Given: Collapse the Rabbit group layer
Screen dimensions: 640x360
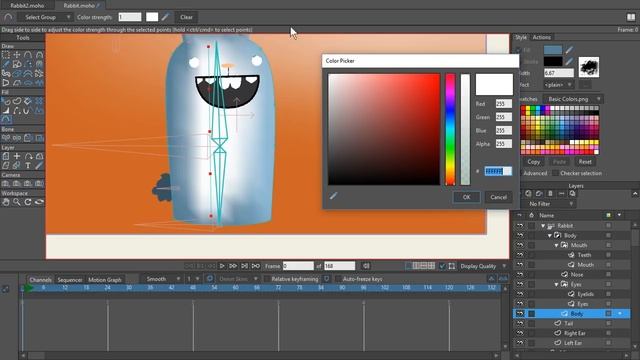Looking at the screenshot, I should click(543, 226).
